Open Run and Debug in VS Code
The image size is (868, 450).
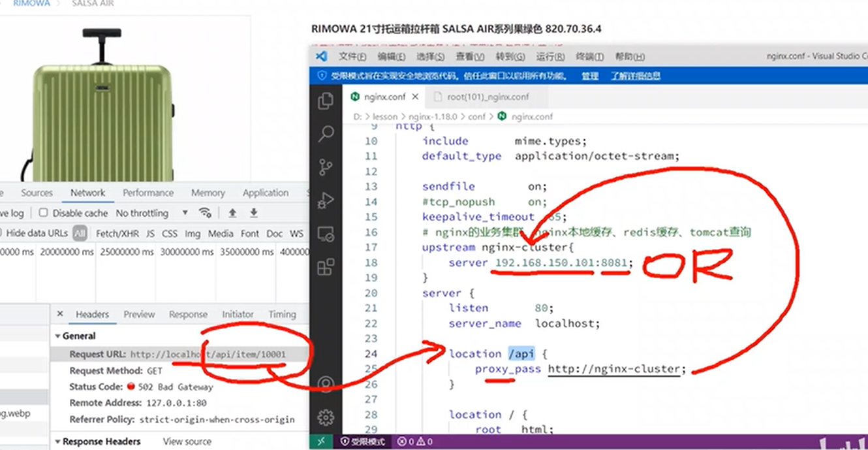[x=326, y=201]
